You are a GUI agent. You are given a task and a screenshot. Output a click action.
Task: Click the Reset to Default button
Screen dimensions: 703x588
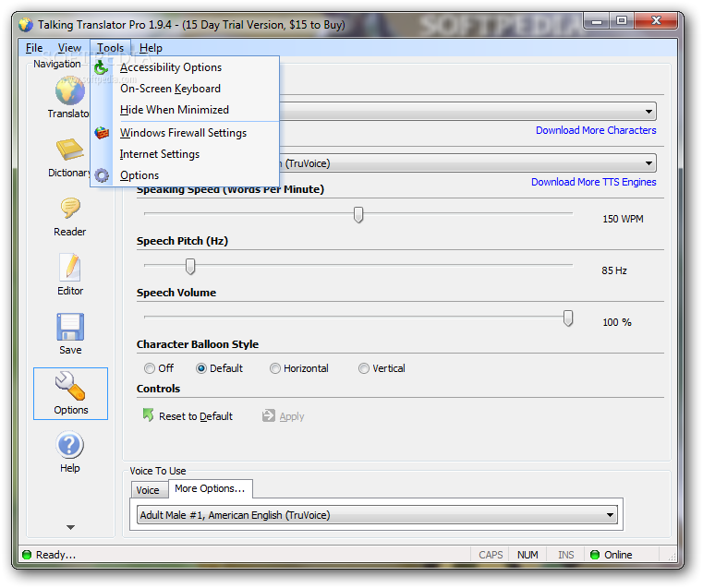pos(188,416)
